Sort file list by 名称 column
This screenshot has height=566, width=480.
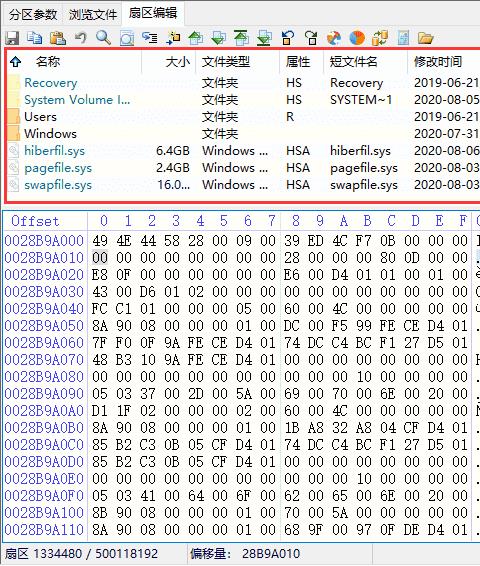(48, 62)
